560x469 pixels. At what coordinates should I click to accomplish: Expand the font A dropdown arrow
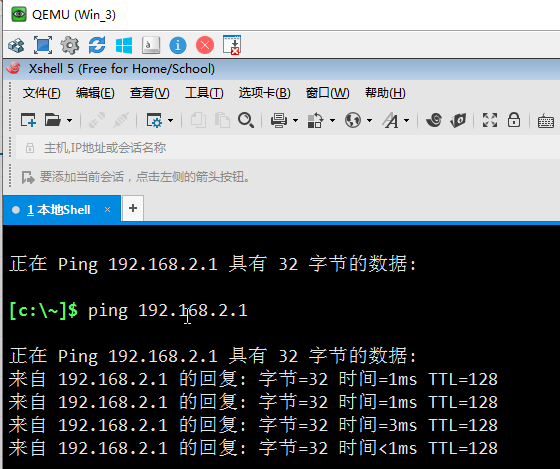pyautogui.click(x=406, y=121)
